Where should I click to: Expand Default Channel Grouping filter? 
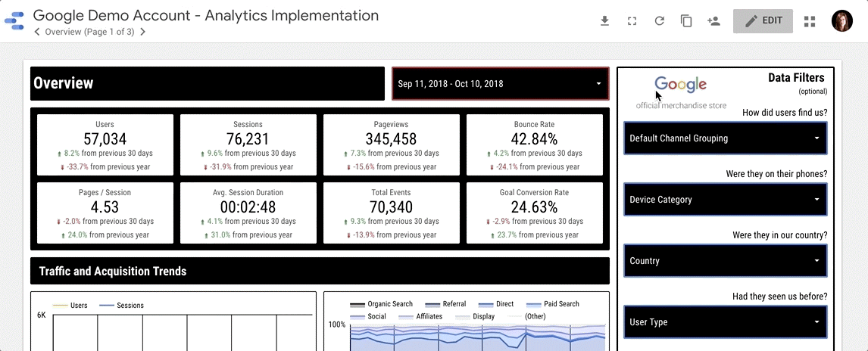tap(725, 138)
